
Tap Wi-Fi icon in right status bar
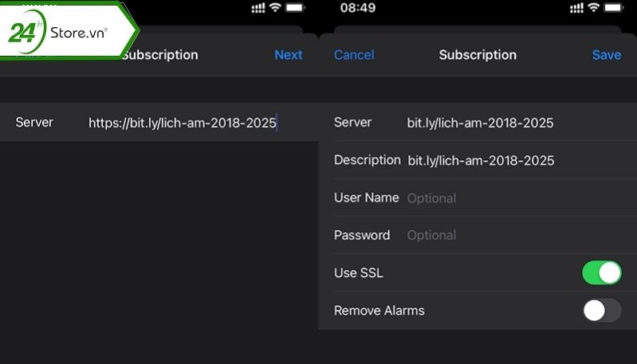click(x=593, y=7)
